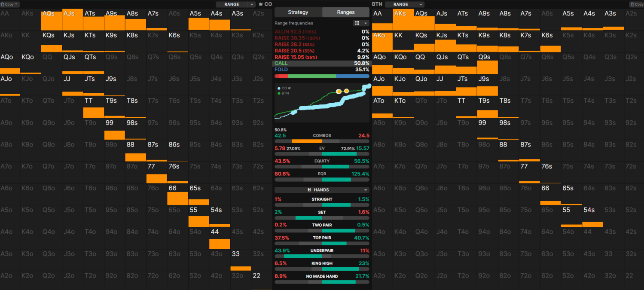
Task: Click the first orange marker on the equity graph
Action: click(339, 91)
